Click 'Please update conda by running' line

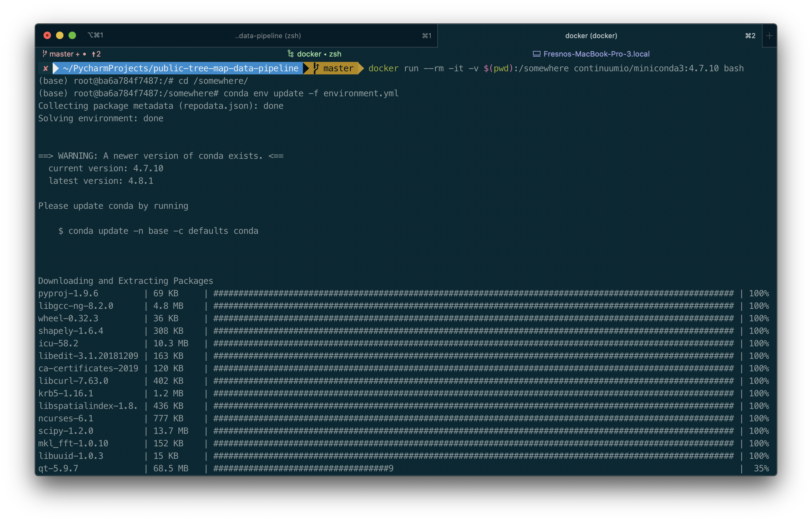tap(113, 206)
